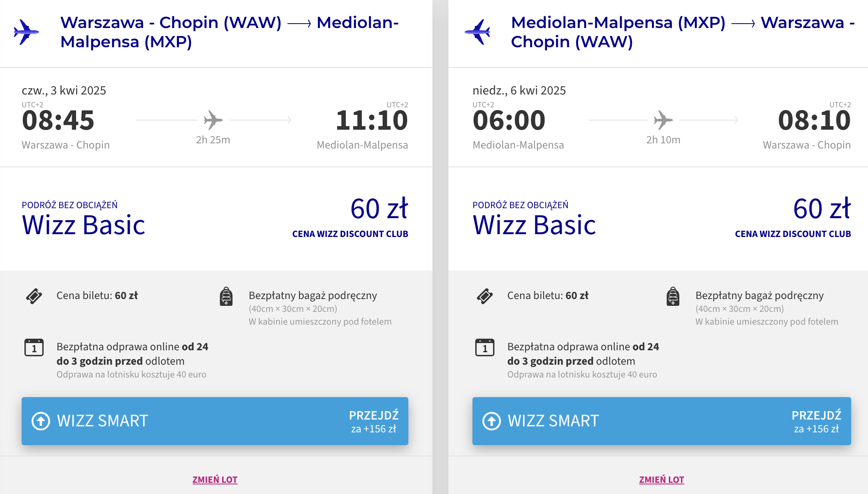The width and height of the screenshot is (868, 494).
Task: Click the ticket icon beside return Cena biletu
Action: point(485,296)
